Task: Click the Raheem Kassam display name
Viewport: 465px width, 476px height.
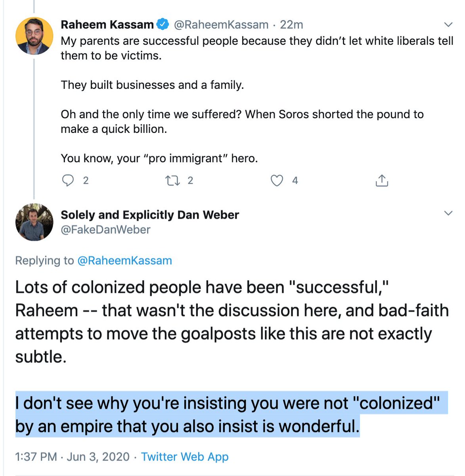Action: click(x=107, y=25)
